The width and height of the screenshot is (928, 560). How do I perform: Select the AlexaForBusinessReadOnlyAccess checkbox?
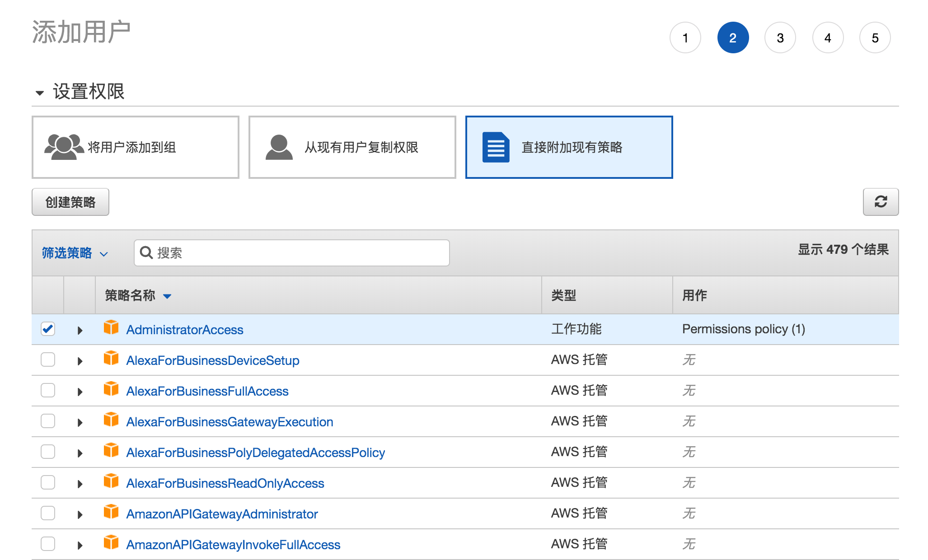click(x=48, y=483)
